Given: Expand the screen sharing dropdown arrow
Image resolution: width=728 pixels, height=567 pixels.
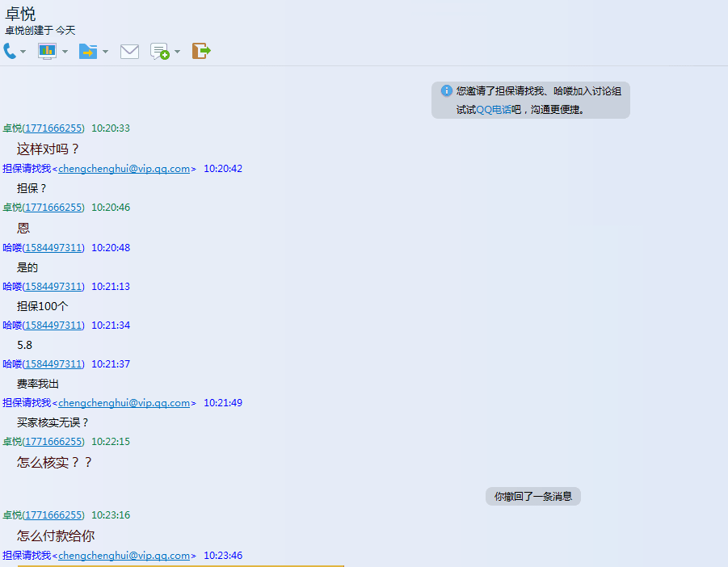Looking at the screenshot, I should (65, 52).
